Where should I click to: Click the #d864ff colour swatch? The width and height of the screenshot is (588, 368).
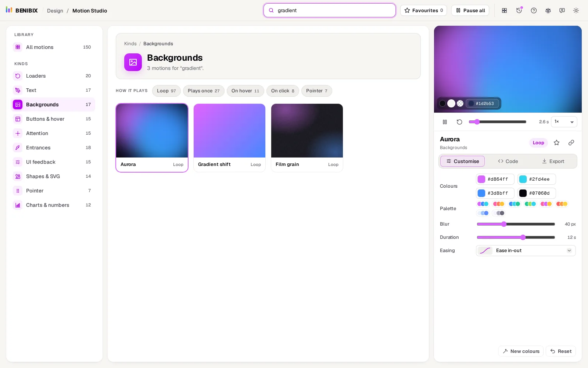tap(481, 179)
